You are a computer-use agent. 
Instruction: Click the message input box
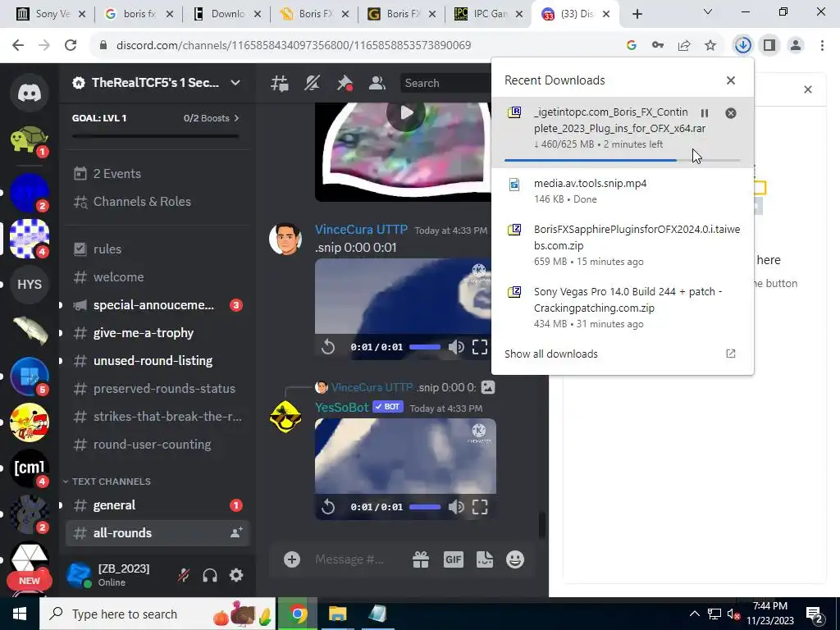point(349,559)
